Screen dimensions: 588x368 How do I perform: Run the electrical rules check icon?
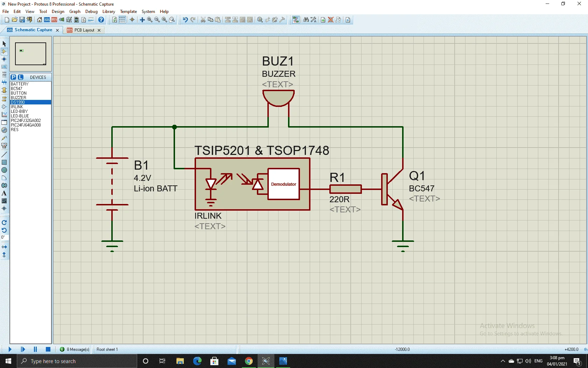pos(348,20)
